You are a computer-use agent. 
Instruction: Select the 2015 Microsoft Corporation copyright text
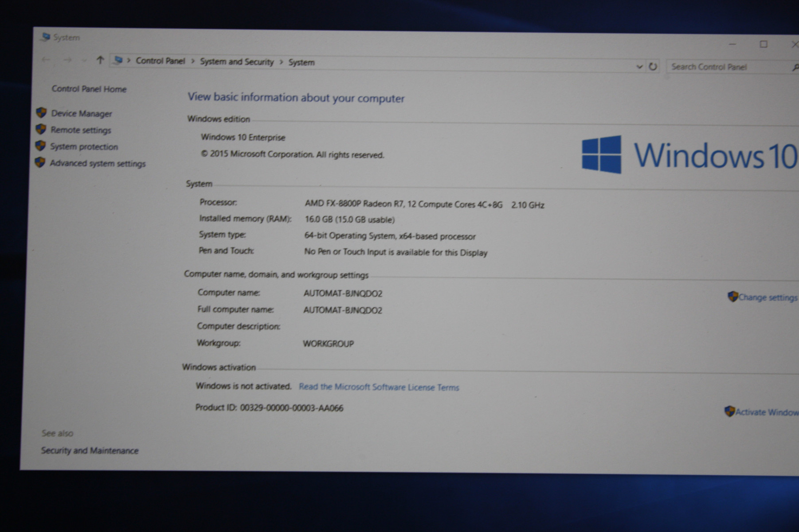pos(293,154)
